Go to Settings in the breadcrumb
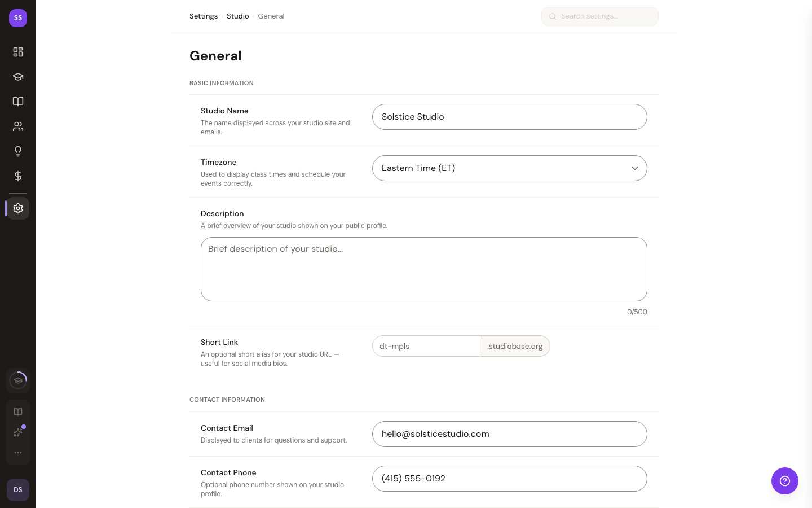This screenshot has width=812, height=508. [x=204, y=16]
